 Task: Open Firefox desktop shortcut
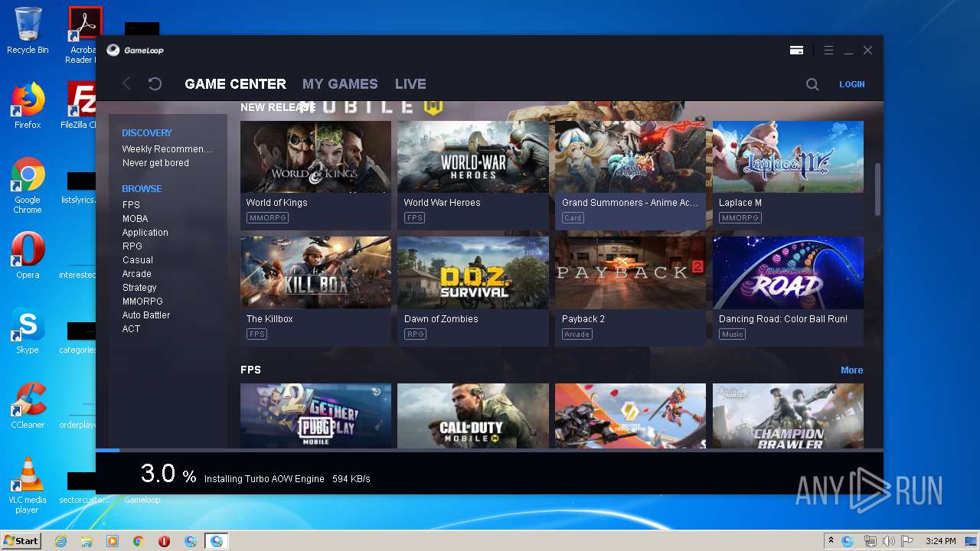tap(28, 105)
